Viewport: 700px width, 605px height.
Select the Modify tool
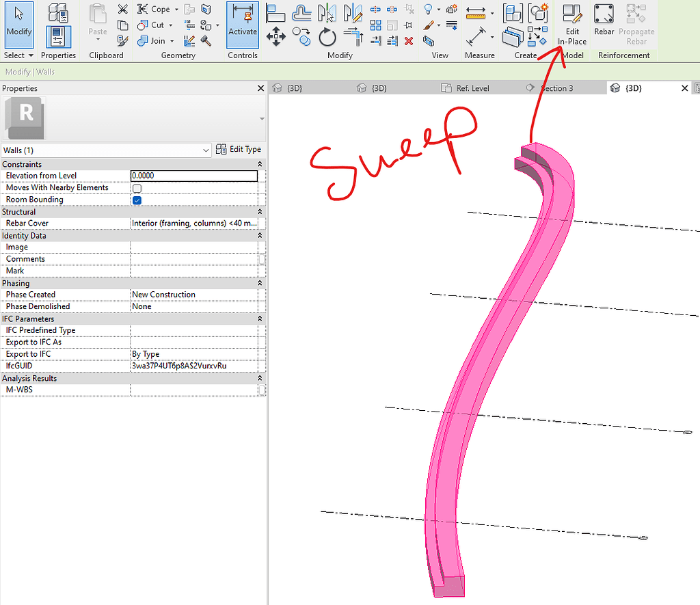[x=18, y=24]
